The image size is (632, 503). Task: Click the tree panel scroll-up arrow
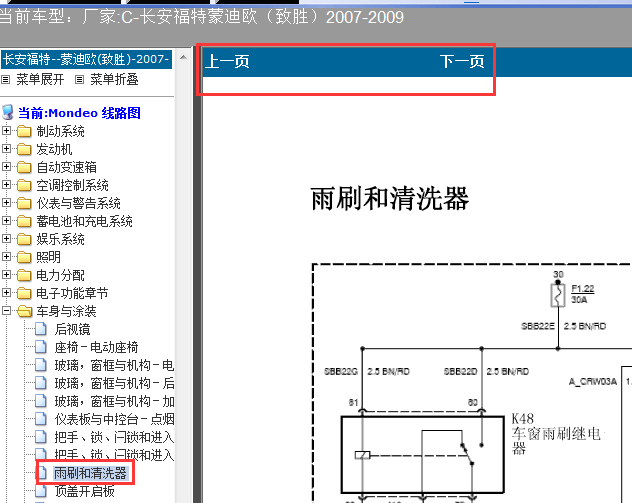tap(183, 57)
